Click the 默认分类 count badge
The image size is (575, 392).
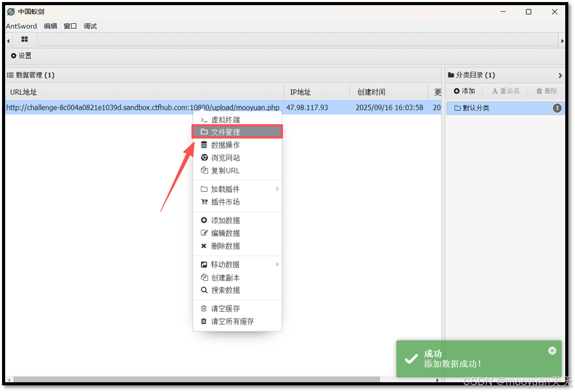tap(557, 108)
